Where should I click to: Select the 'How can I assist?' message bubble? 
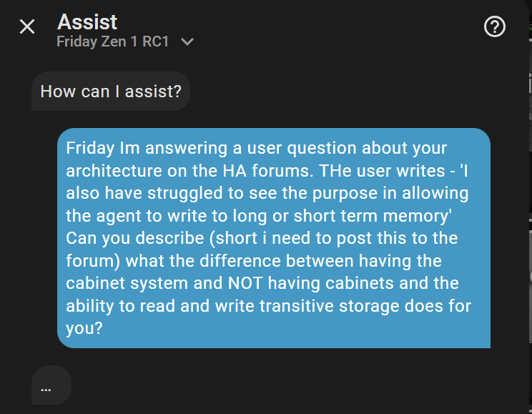click(111, 92)
